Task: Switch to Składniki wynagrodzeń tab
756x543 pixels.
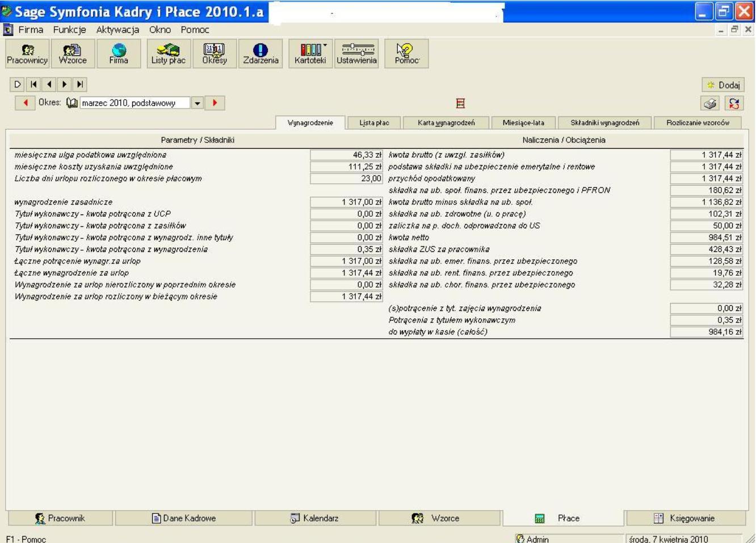Action: tap(604, 123)
